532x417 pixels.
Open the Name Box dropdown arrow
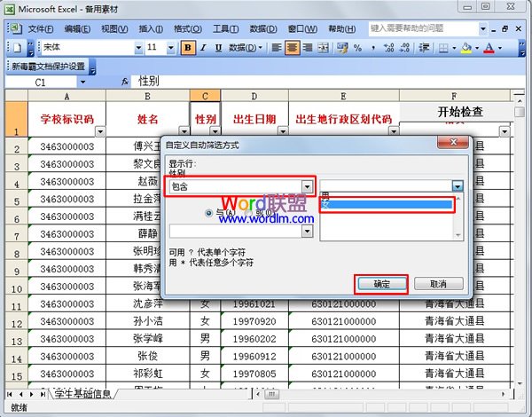pos(82,82)
